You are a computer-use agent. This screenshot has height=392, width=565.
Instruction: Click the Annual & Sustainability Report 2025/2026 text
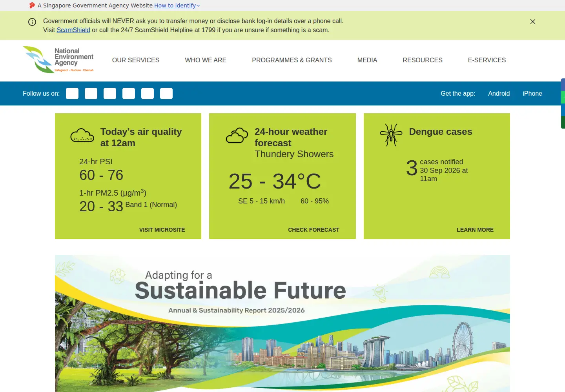click(237, 310)
